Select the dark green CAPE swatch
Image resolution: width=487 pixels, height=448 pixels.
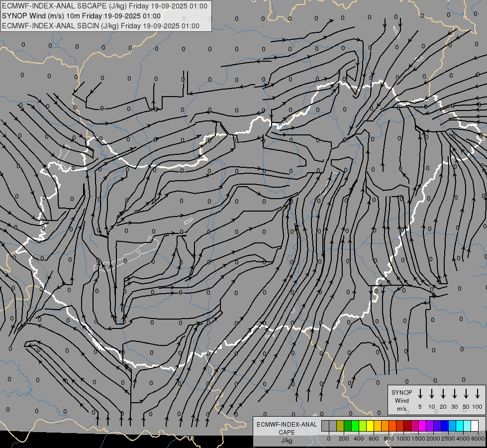[x=348, y=426]
